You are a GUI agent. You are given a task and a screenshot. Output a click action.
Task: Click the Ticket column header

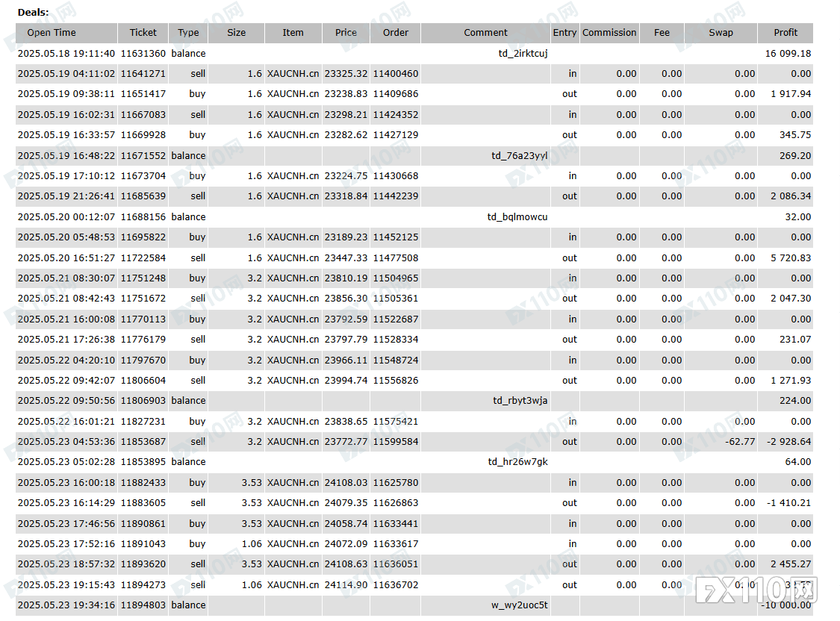coord(143,33)
